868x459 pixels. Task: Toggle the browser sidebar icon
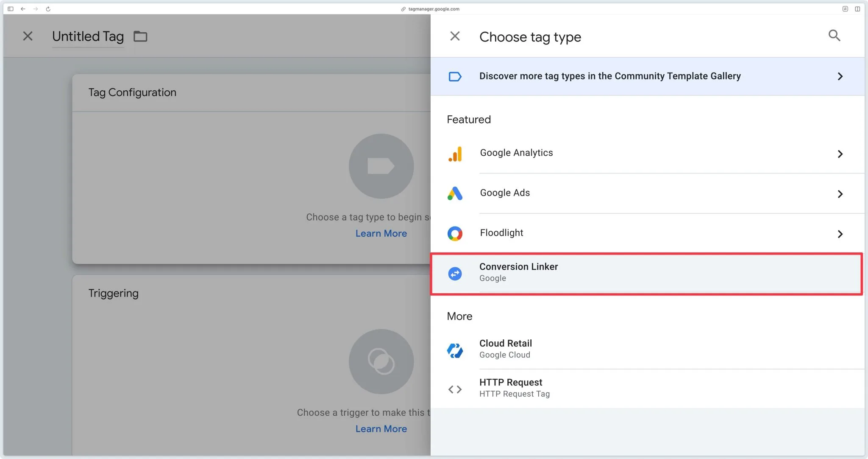[11, 9]
